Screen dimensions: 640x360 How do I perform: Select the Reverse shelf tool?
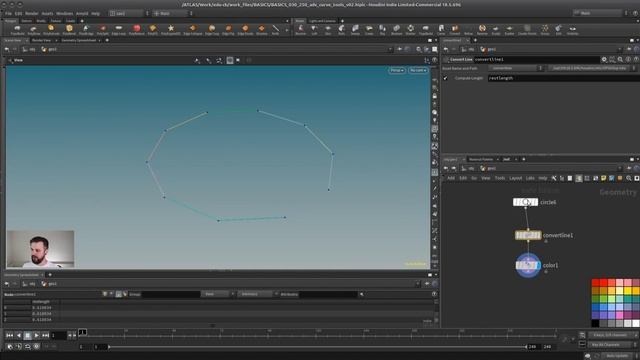coord(482,29)
